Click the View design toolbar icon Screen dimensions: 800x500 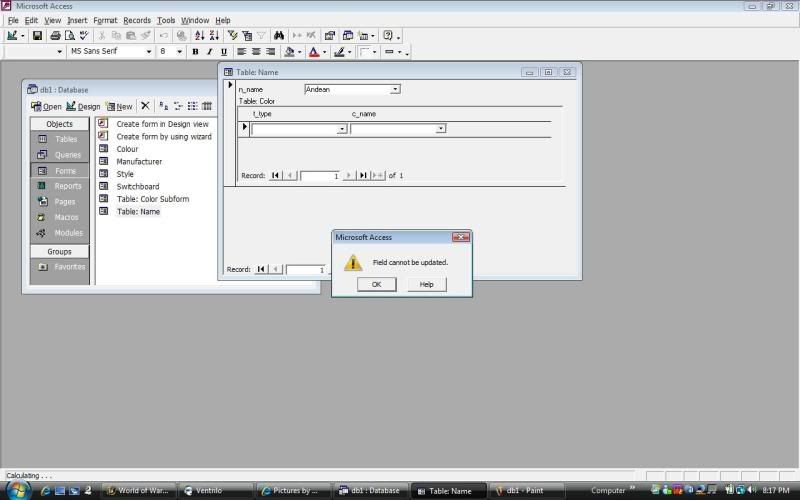click(x=11, y=35)
